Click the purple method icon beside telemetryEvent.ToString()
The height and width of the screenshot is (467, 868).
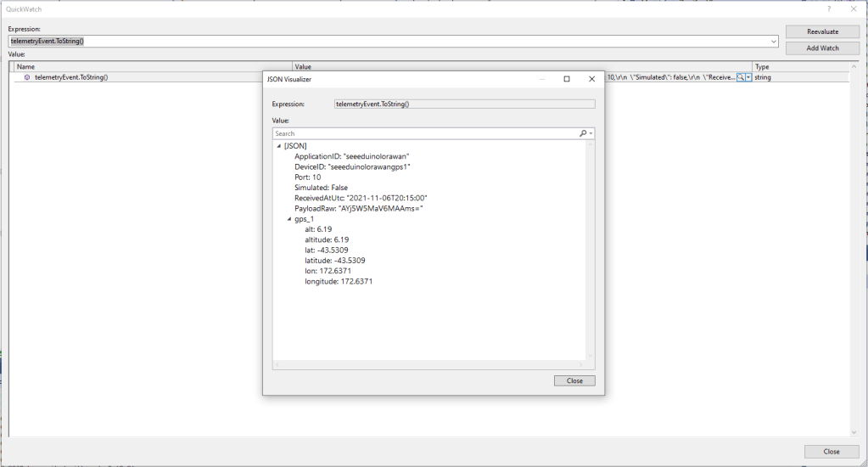tap(27, 77)
